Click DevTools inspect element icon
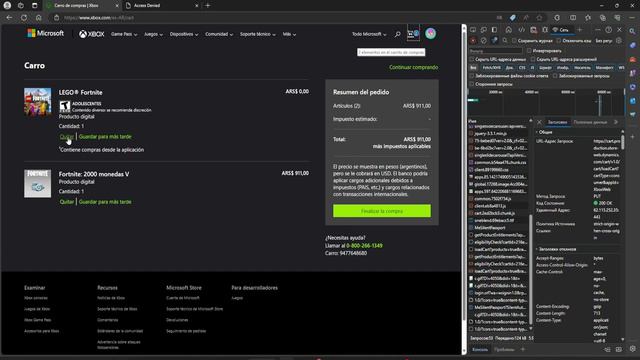The width and height of the screenshot is (640, 360). (x=473, y=30)
